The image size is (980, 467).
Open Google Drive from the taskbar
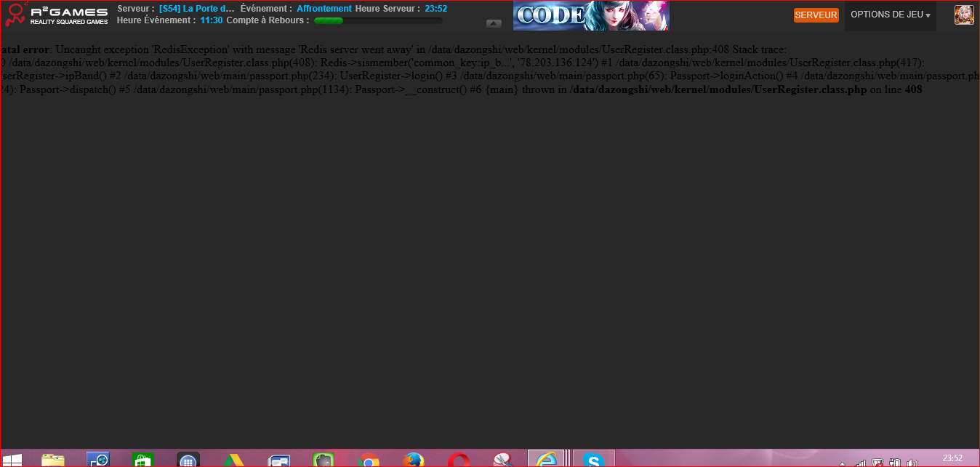pos(232,460)
